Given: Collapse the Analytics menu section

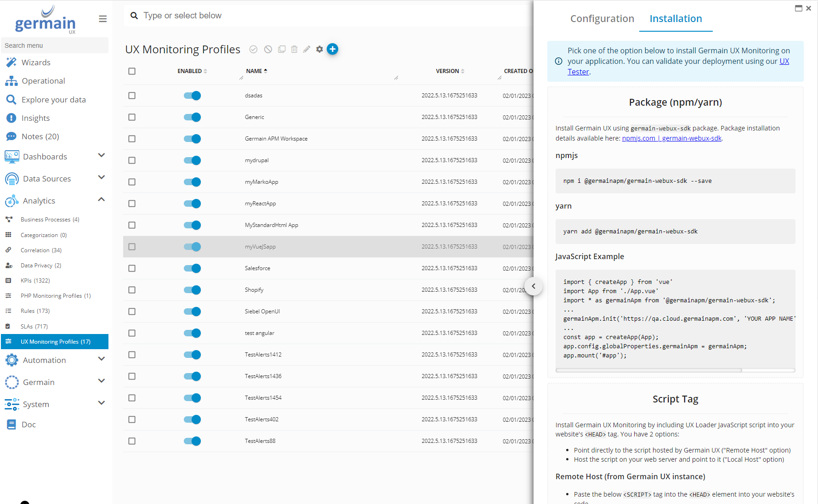Looking at the screenshot, I should pyautogui.click(x=102, y=200).
